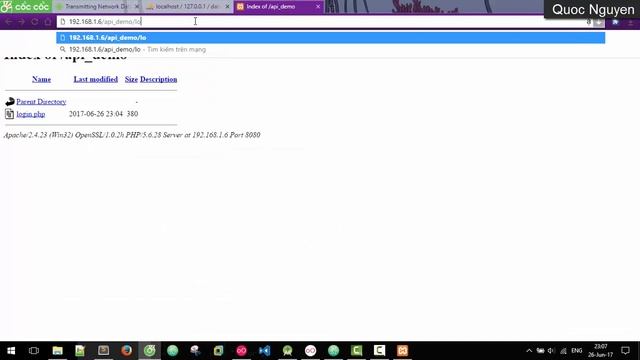
Task: Open the login.php file link
Action: [31, 114]
